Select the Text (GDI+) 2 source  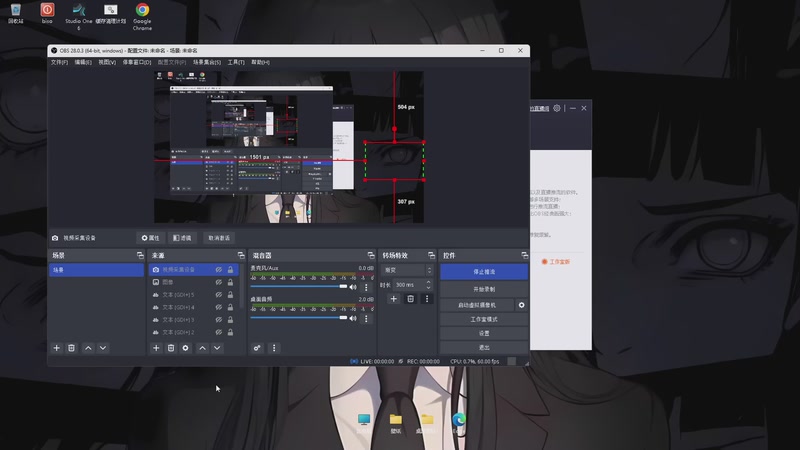coord(193,332)
